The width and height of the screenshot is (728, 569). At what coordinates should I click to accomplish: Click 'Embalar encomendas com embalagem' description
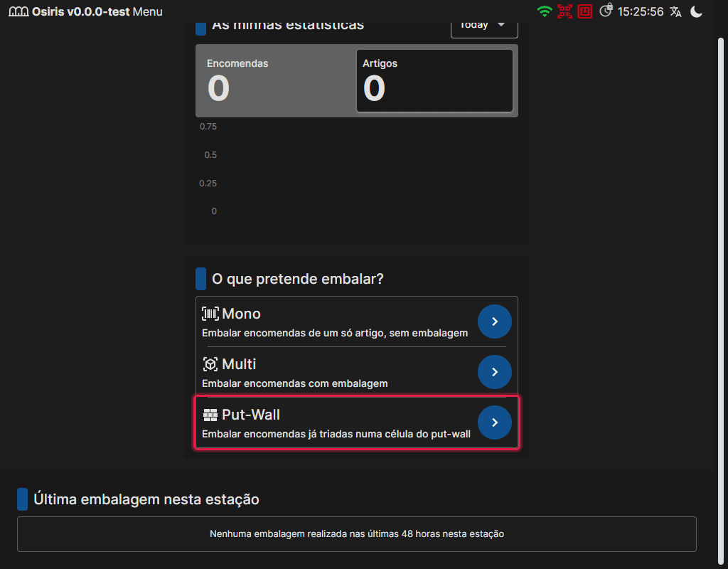point(295,383)
